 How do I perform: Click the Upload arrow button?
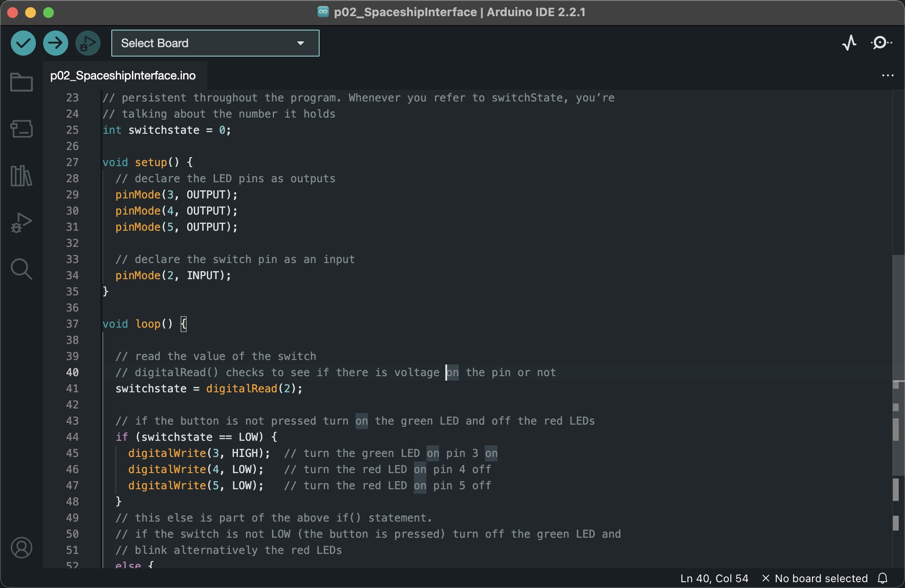56,43
